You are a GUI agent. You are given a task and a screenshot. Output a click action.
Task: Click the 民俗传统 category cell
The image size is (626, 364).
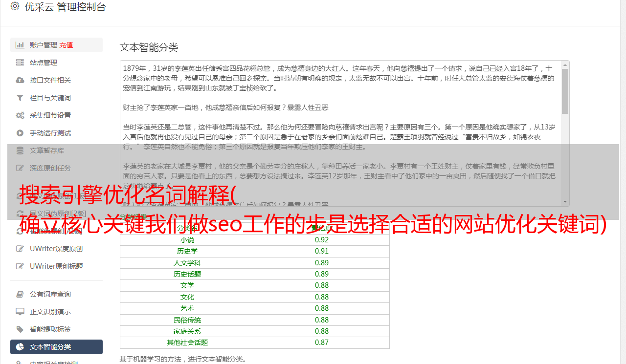[187, 320]
